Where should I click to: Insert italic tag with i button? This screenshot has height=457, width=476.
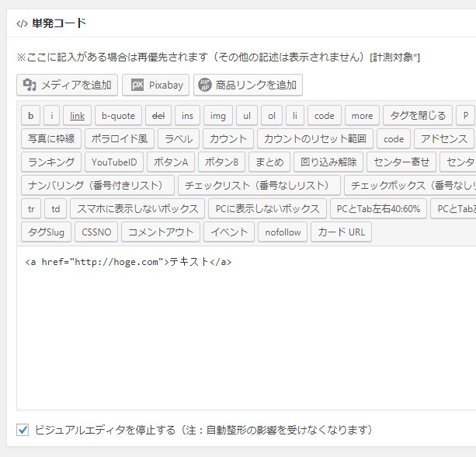pos(51,116)
